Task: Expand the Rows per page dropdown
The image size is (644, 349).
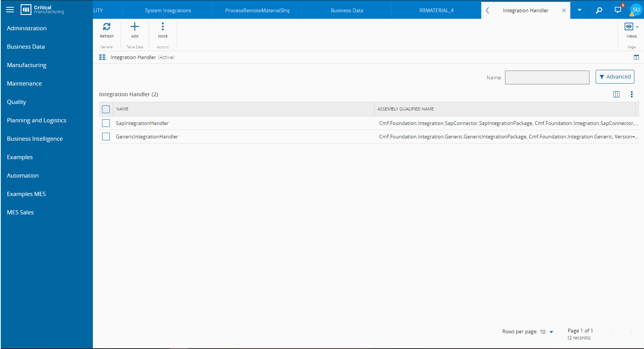Action: pos(551,332)
